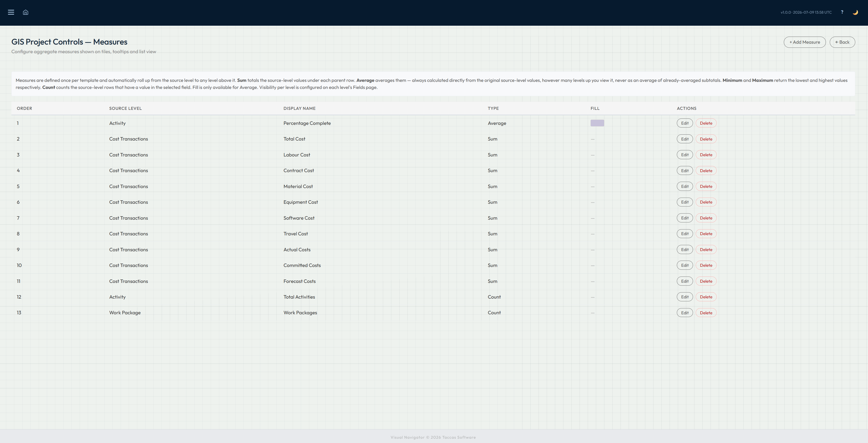Image resolution: width=868 pixels, height=443 pixels.
Task: Edit the Percentage Complete measure
Action: pyautogui.click(x=685, y=123)
